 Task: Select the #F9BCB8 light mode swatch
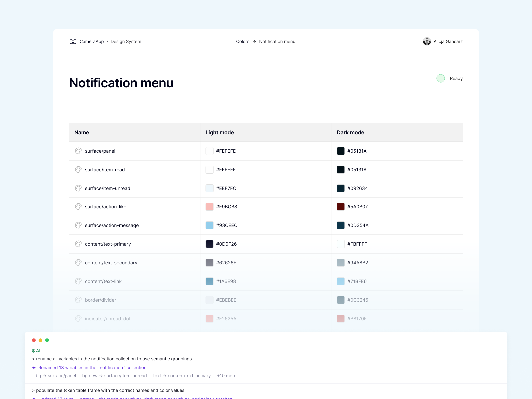click(x=209, y=206)
